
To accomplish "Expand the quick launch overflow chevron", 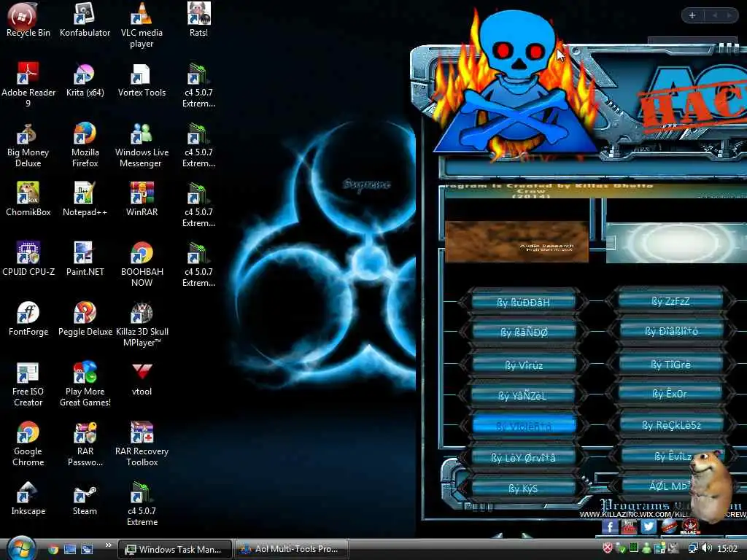I will (108, 545).
